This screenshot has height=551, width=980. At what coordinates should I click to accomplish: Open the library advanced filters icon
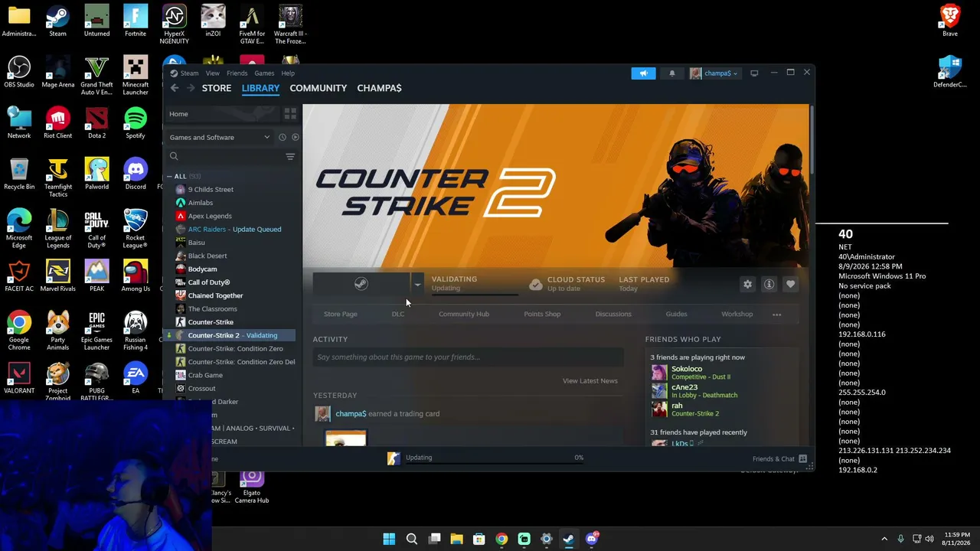(x=290, y=157)
